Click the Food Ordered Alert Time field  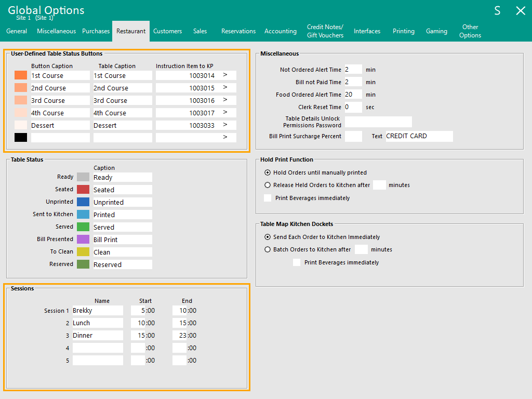[x=353, y=95]
